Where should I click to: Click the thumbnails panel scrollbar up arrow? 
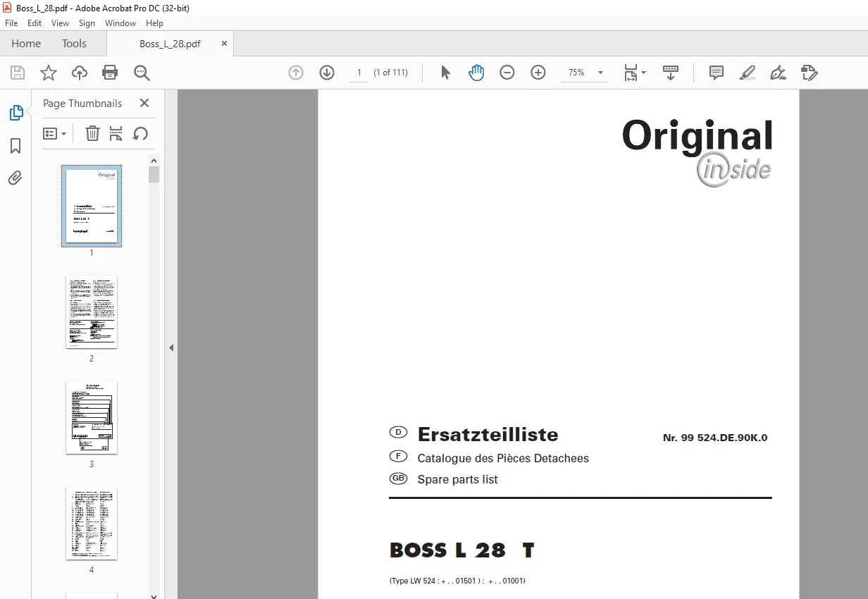point(154,159)
